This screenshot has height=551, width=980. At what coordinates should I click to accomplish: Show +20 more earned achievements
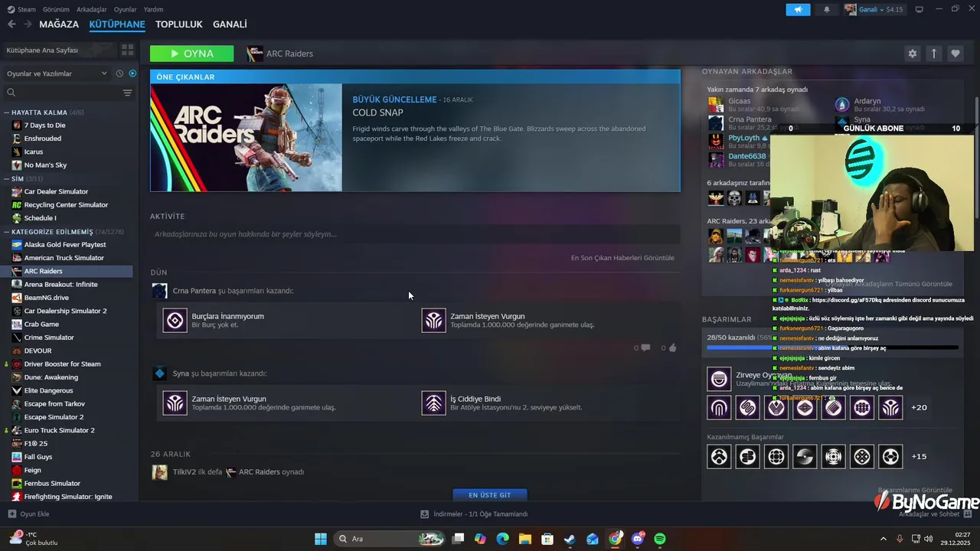click(919, 408)
